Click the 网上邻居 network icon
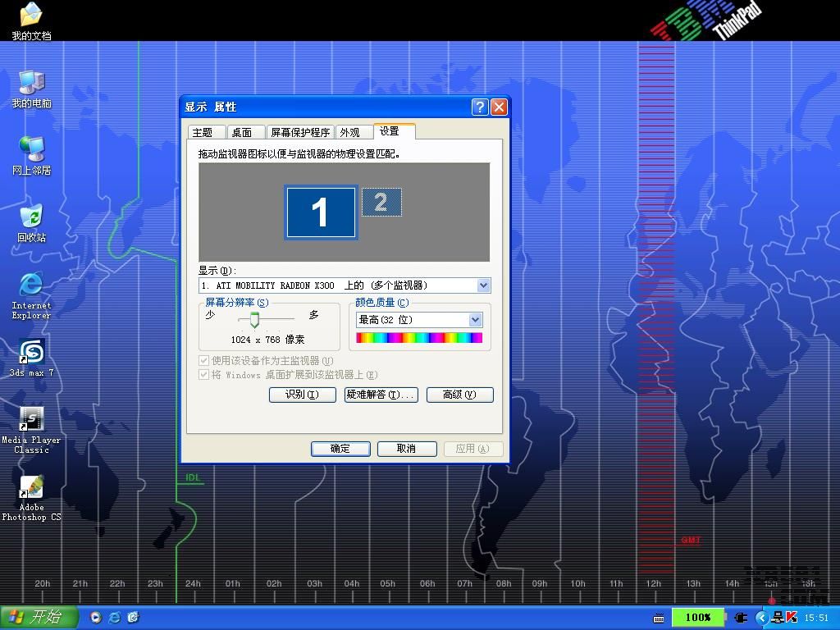 point(31,150)
